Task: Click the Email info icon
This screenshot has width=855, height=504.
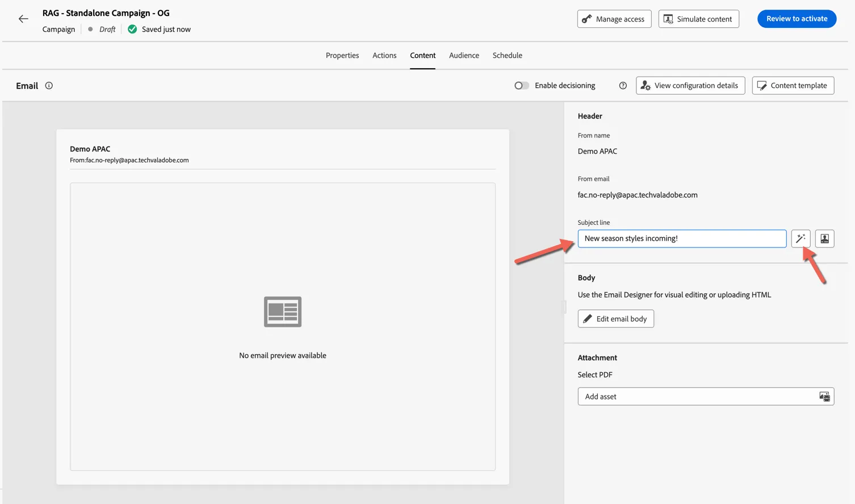Action: pyautogui.click(x=49, y=86)
